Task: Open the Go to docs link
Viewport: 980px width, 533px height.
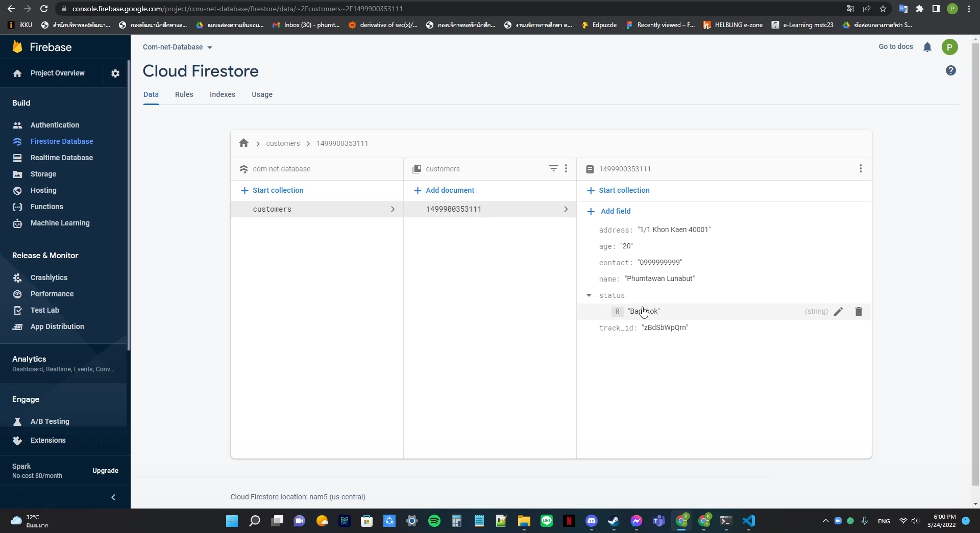Action: 896,47
